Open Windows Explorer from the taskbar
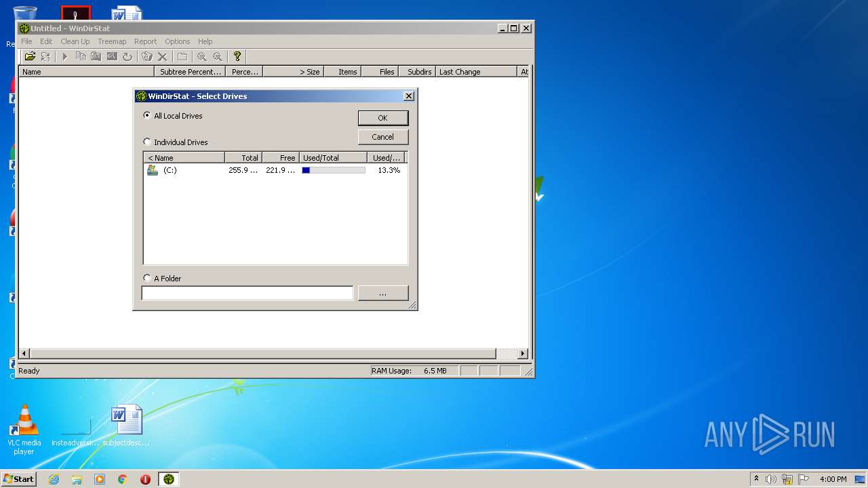The width and height of the screenshot is (868, 488). point(77,479)
